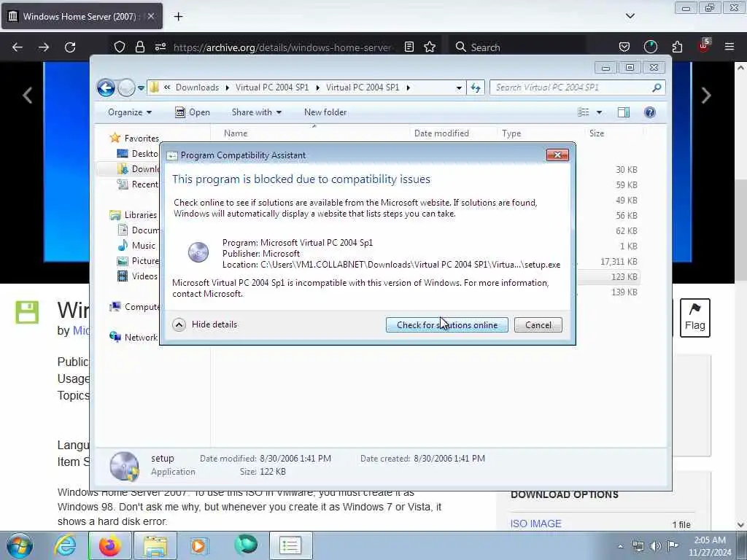
Task: Open Explorer recent pages dropdown arrow
Action: pos(141,88)
